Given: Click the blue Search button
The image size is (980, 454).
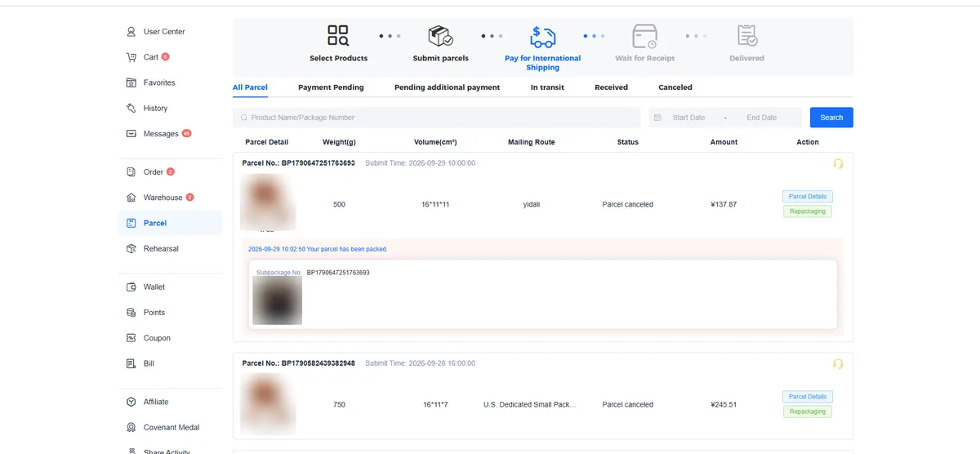Looking at the screenshot, I should tap(831, 118).
